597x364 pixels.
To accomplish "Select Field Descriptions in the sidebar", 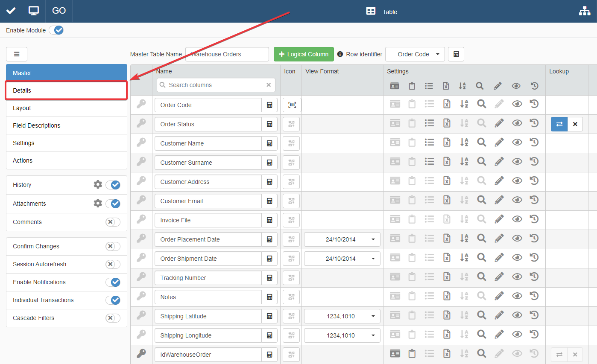I will tap(67, 125).
